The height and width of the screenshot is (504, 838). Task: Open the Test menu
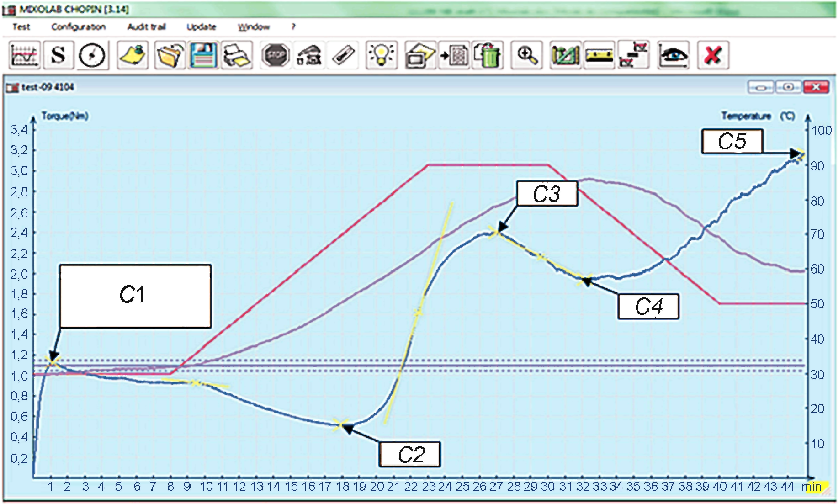coord(21,27)
